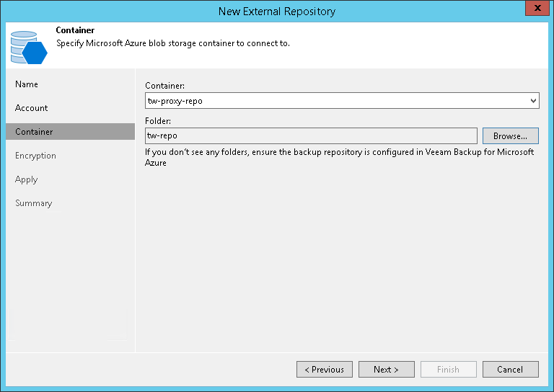Click the folder visibility hint text
Viewport: 554px width, 392px height.
coord(339,157)
